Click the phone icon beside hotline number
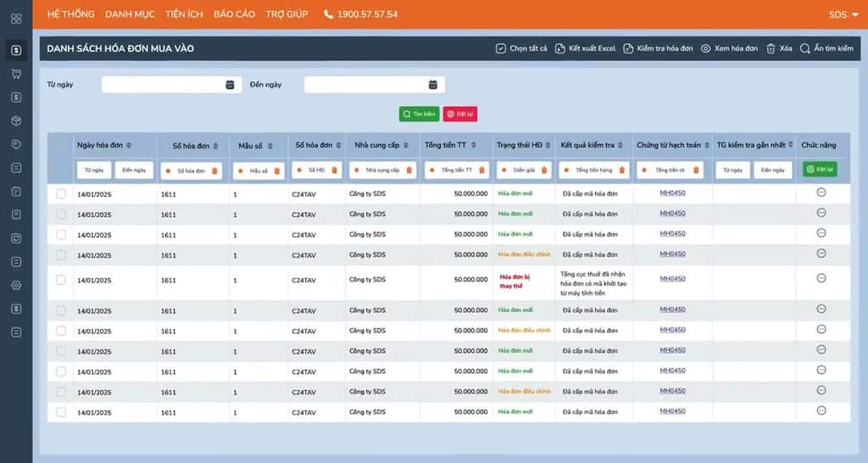Image resolution: width=868 pixels, height=463 pixels. tap(328, 14)
